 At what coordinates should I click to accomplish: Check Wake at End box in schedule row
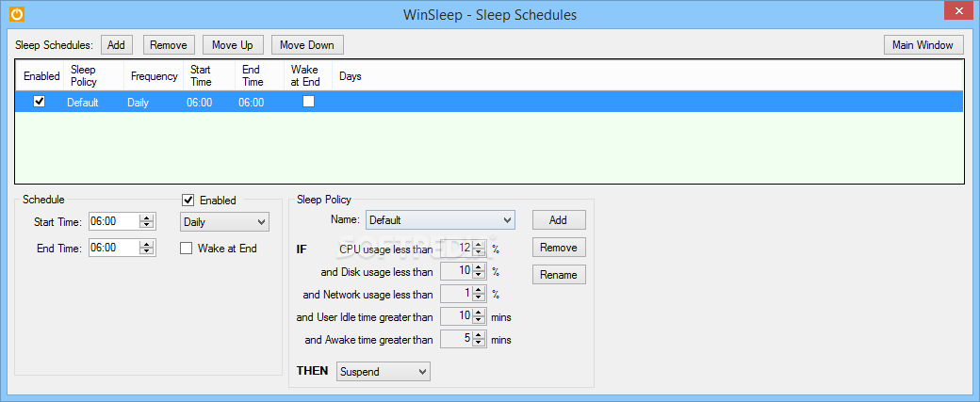coord(308,101)
